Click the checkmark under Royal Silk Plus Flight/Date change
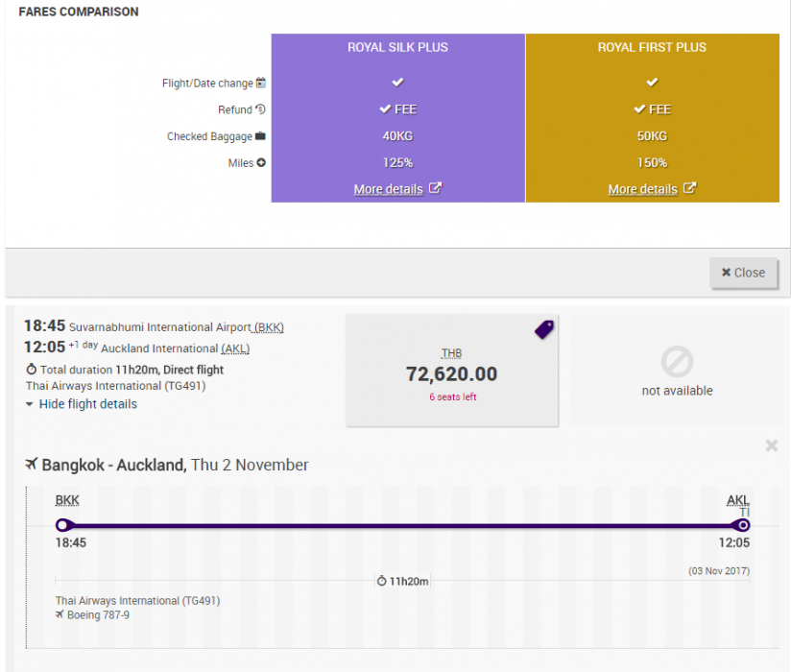Screen dimensions: 791x672 397,82
